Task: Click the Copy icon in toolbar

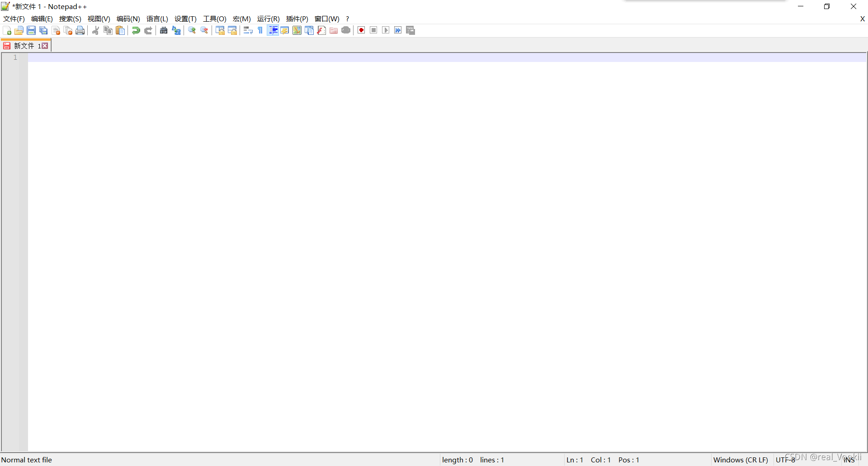Action: 108,30
